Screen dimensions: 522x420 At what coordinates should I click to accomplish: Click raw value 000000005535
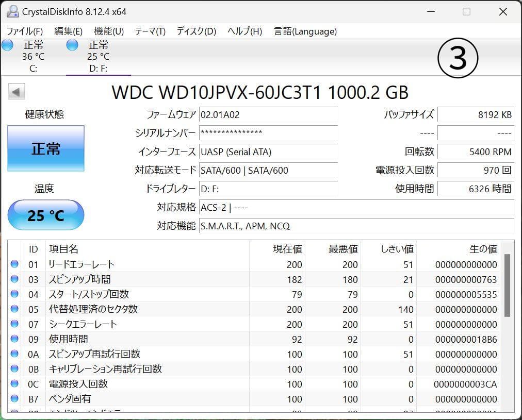(x=466, y=295)
